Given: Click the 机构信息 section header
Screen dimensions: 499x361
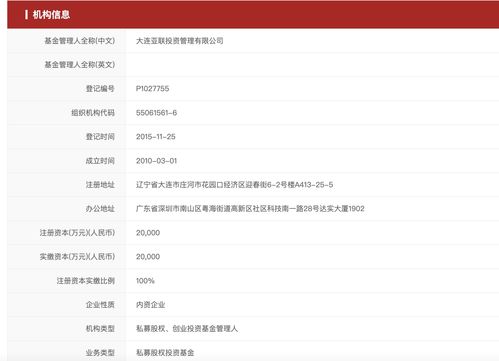Looking at the screenshot, I should 51,14.
